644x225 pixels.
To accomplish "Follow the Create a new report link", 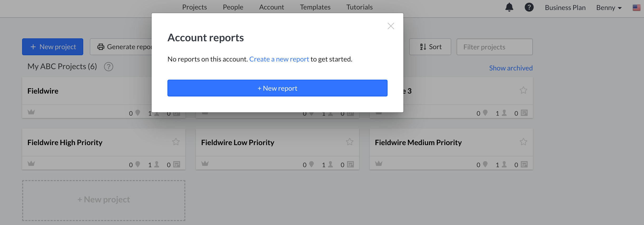I will pos(279,59).
